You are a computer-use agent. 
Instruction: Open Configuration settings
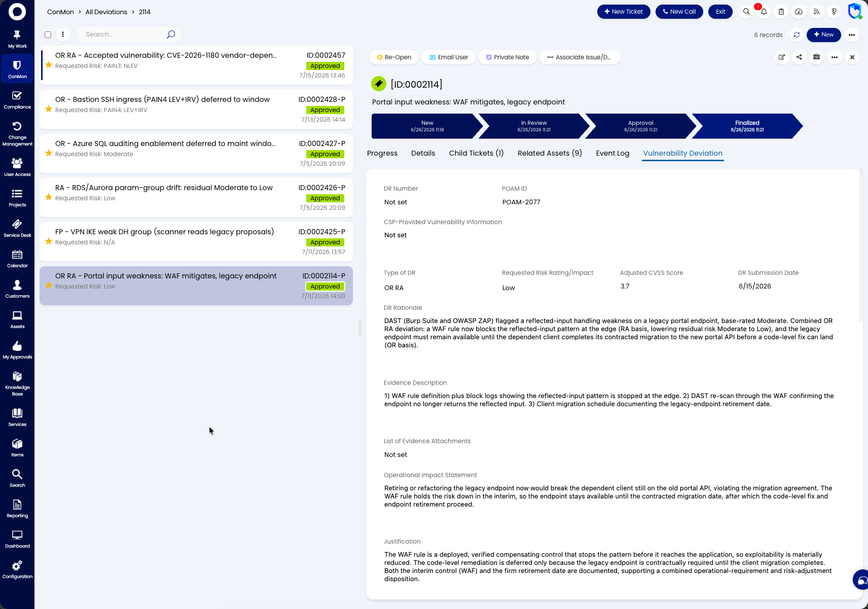pyautogui.click(x=17, y=569)
